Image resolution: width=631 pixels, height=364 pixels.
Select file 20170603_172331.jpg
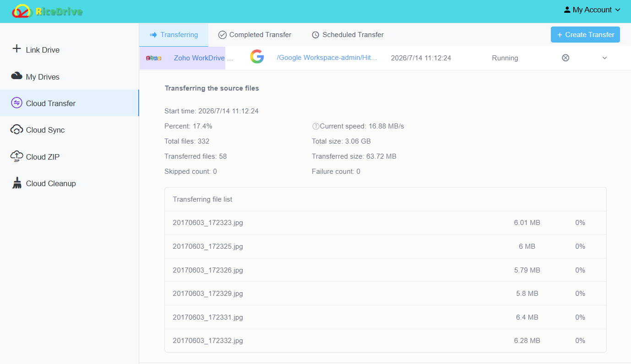(208, 317)
